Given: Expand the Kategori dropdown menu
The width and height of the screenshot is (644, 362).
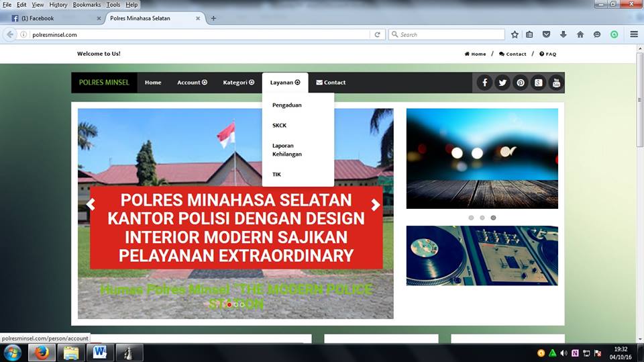Looking at the screenshot, I should [x=238, y=83].
